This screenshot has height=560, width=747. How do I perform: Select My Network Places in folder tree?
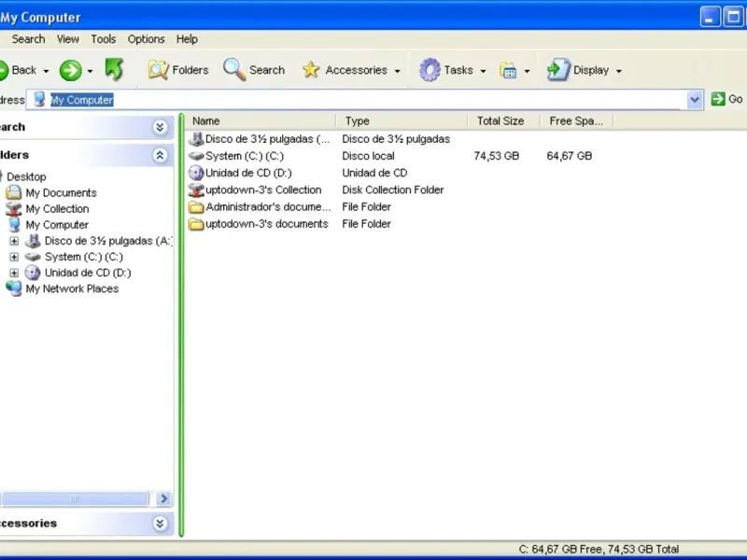pos(72,289)
